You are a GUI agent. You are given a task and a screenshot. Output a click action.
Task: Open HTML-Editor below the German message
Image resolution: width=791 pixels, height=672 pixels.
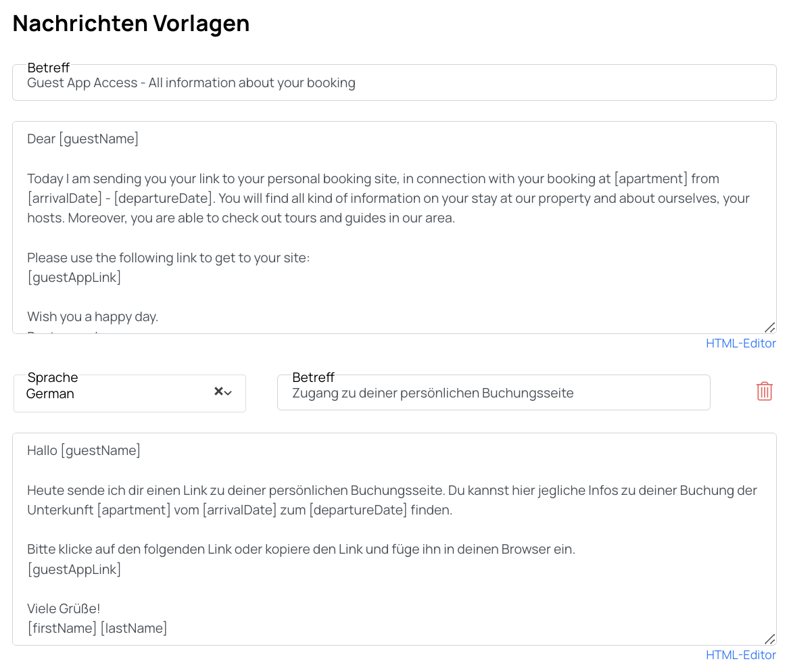tap(740, 655)
